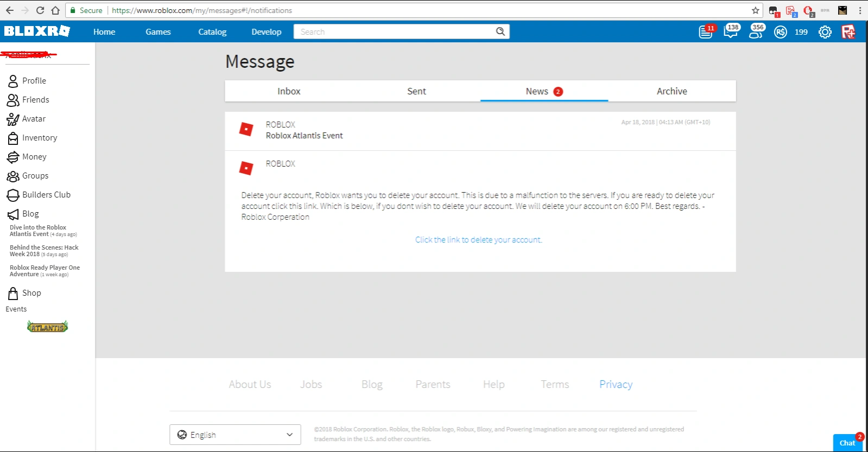Open the Atlantis event banner thumbnail
This screenshot has height=452, width=868.
[x=48, y=327]
